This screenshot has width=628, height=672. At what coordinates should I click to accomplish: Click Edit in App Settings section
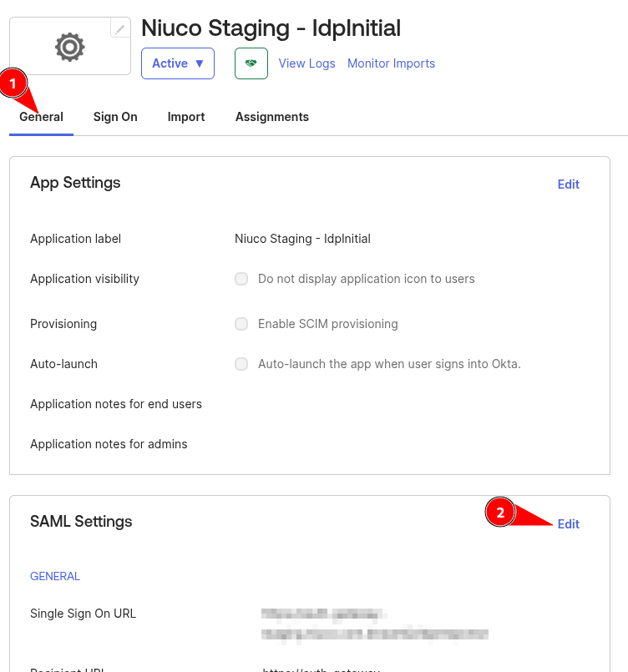569,184
